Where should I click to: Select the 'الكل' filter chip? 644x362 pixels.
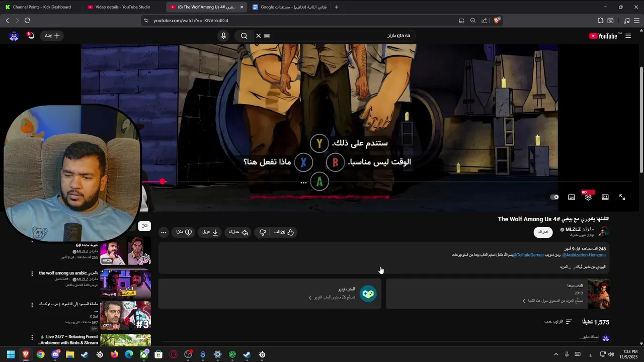144,226
